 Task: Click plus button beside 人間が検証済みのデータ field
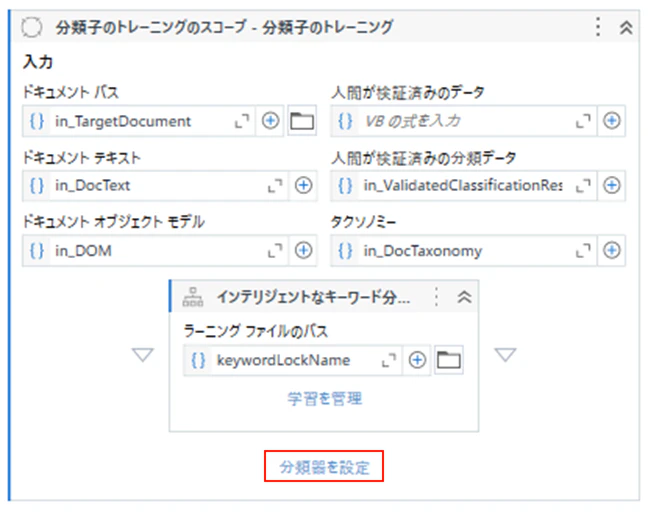coord(612,121)
